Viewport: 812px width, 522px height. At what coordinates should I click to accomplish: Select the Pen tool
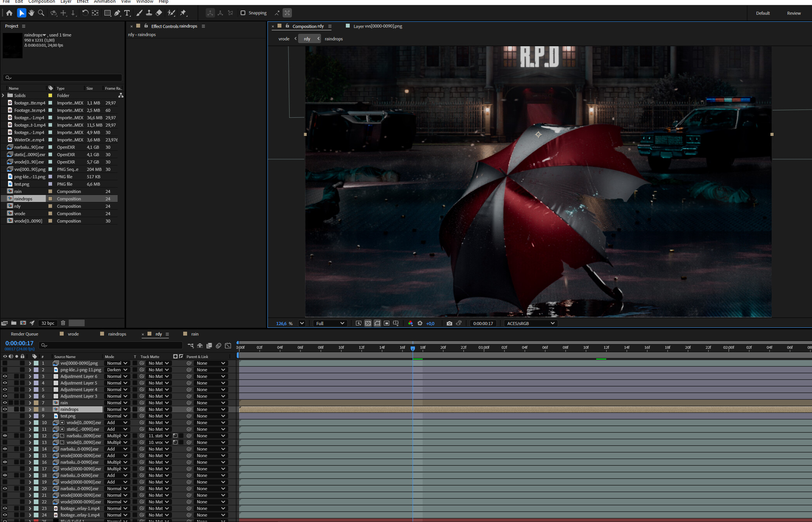(117, 13)
